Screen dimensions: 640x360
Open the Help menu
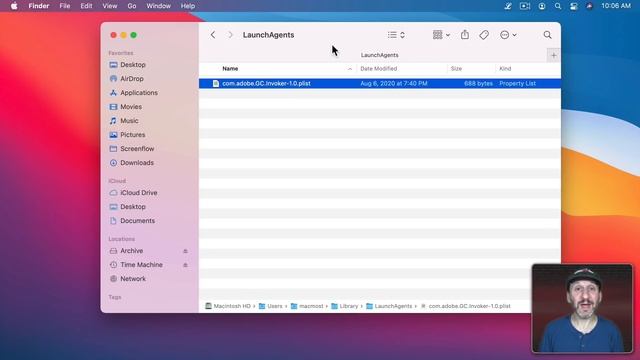(187, 6)
